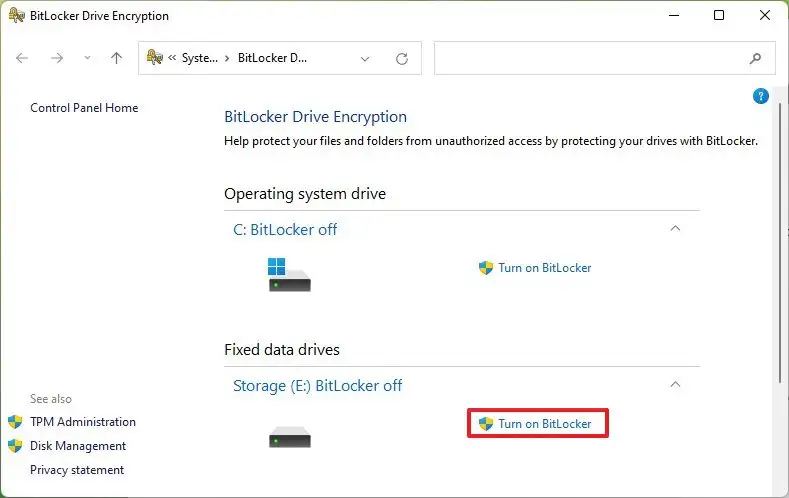
Task: Click the forward navigation arrow
Action: point(57,58)
